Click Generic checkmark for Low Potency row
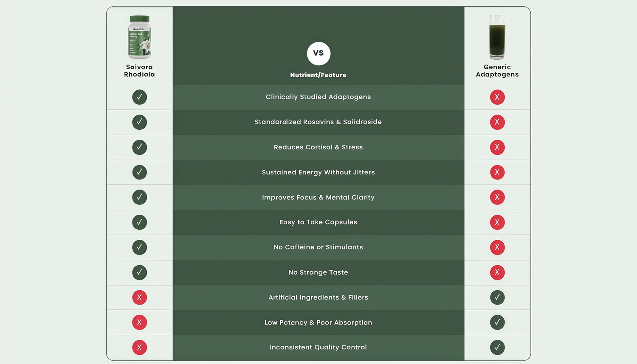This screenshot has height=364, width=637. (497, 322)
